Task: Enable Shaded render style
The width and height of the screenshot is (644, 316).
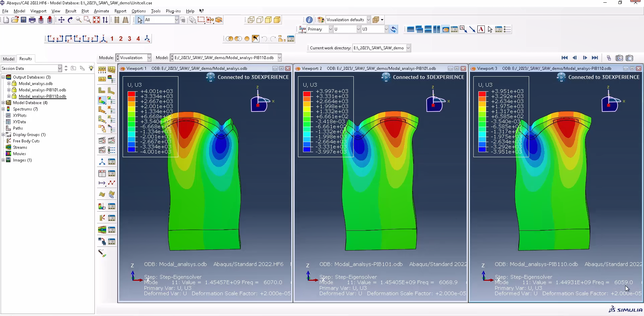Action: pyautogui.click(x=277, y=20)
